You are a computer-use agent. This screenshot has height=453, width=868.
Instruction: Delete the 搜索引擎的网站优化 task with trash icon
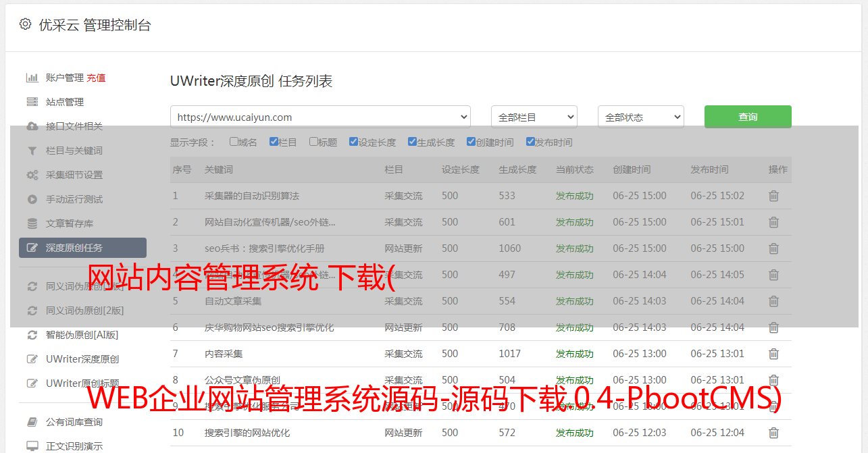click(774, 433)
